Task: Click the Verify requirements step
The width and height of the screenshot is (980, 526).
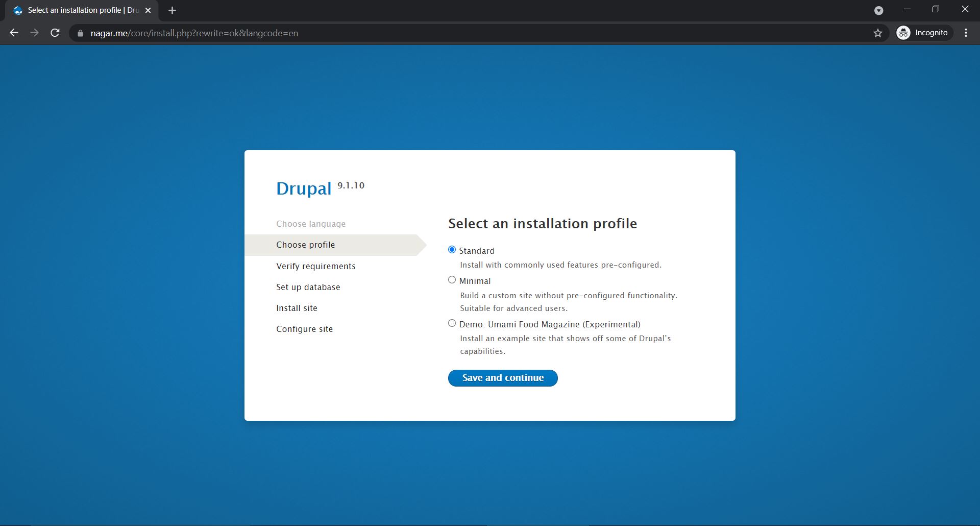Action: (315, 266)
